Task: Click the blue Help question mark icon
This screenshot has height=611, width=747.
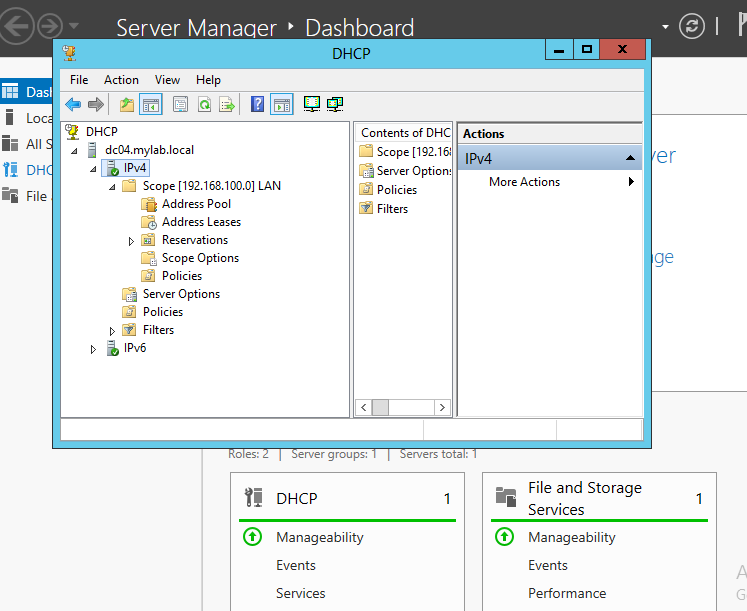Action: pos(257,104)
